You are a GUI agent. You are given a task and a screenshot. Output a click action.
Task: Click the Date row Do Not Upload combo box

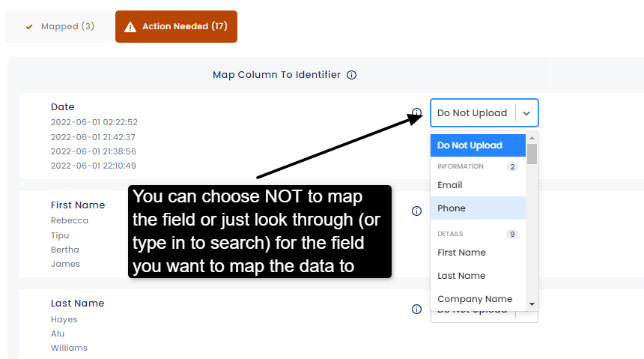point(484,112)
